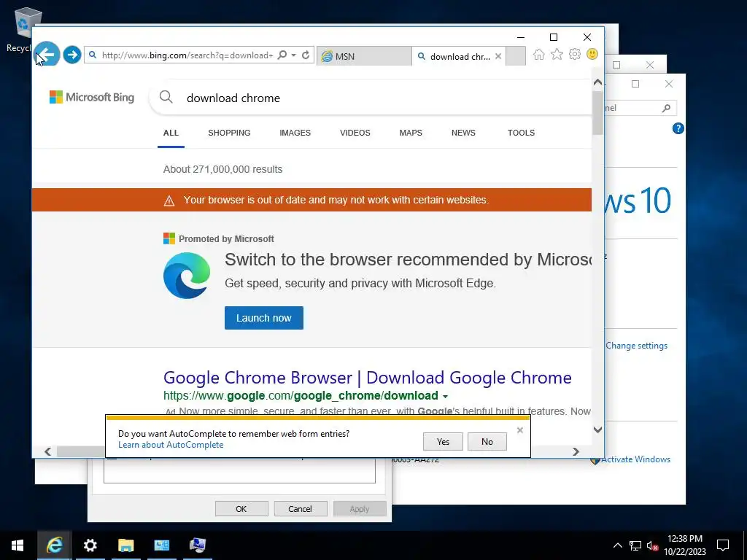The height and width of the screenshot is (560, 747).
Task: Open the Windows Start menu
Action: click(18, 545)
